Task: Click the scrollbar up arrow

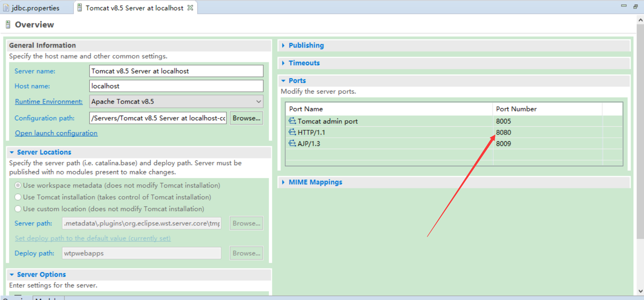Action: [x=640, y=20]
